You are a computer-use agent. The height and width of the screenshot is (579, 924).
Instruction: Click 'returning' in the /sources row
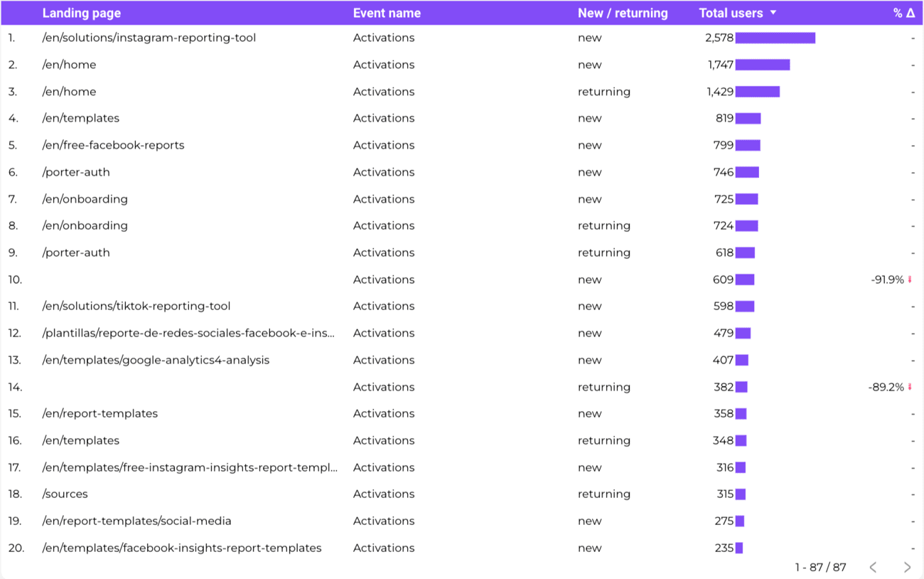pos(604,494)
